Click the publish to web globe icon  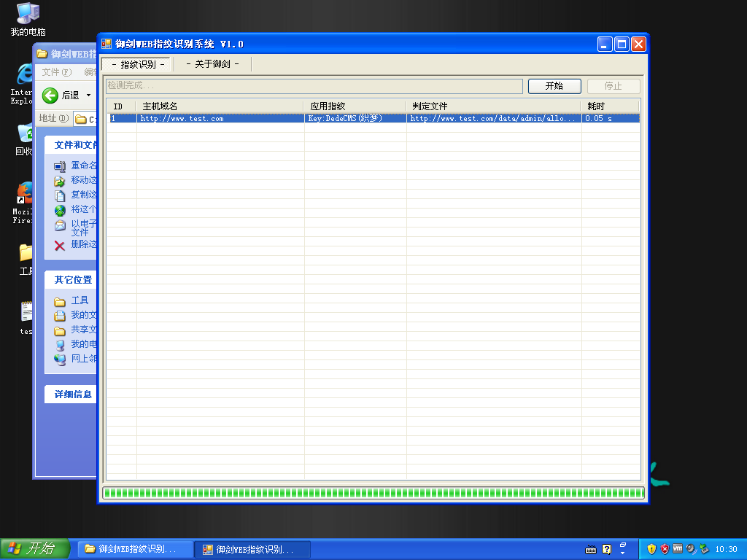60,210
